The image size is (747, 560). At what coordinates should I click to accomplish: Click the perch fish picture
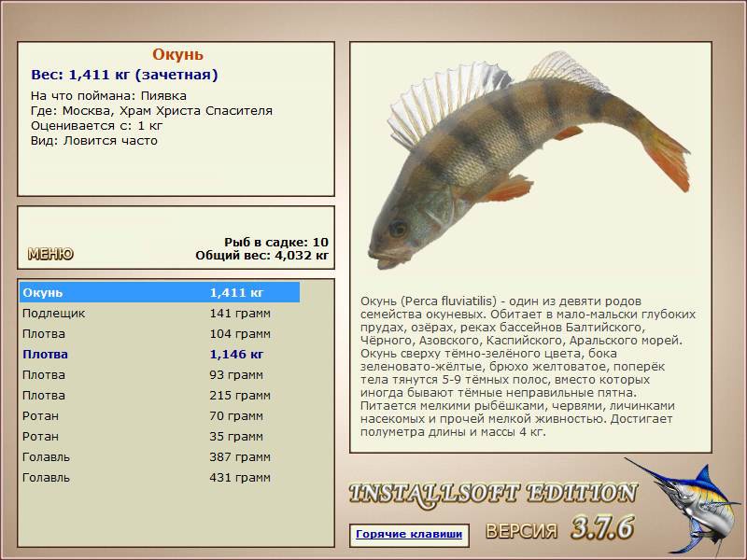click(529, 160)
